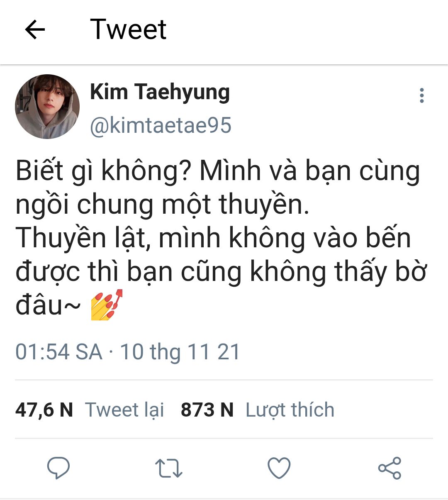Tap the date 10 thg 11 21
Image resolution: width=448 pixels, height=500 pixels.
[180, 352]
